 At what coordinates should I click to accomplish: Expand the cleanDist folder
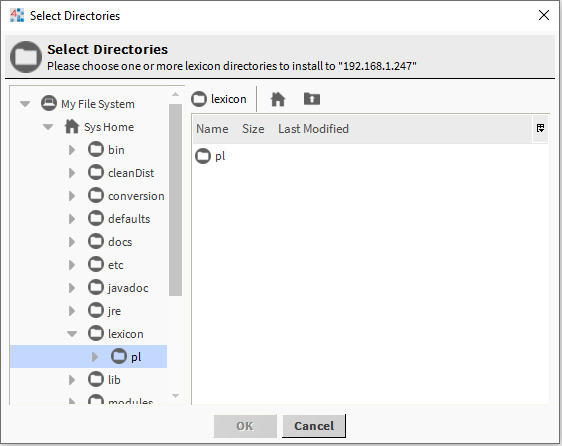[72, 173]
